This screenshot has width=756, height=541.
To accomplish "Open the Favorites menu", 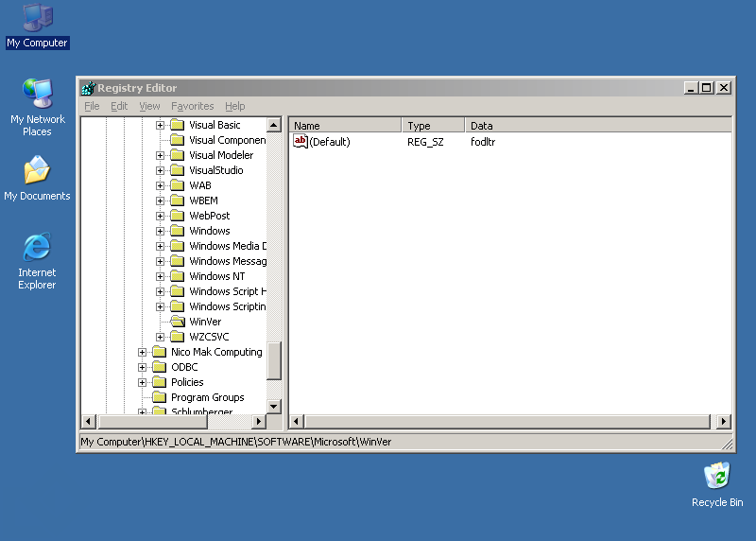I will tap(193, 106).
